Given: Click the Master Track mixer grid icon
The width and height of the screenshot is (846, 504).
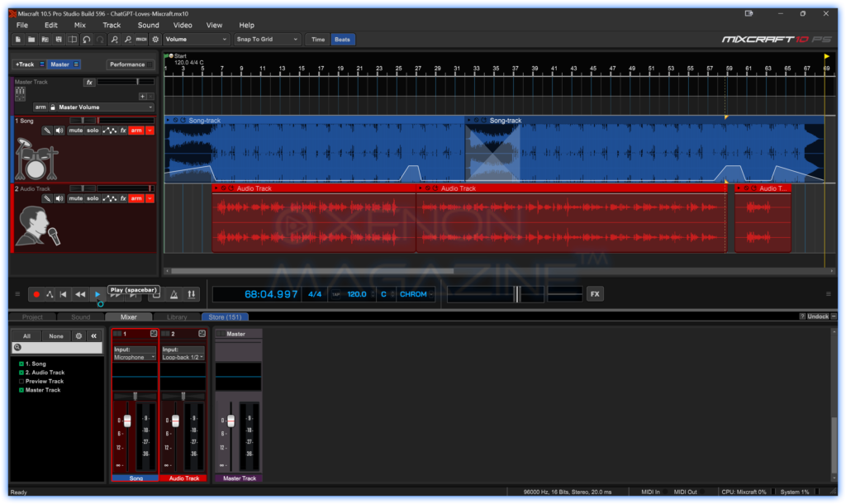Looking at the screenshot, I should [x=20, y=94].
